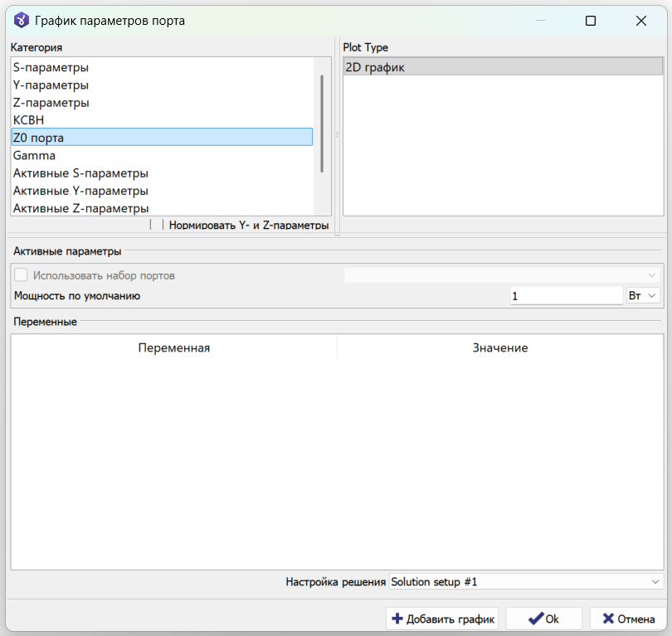Image resolution: width=672 pixels, height=636 pixels.
Task: Click the plus icon on Добавить график
Action: coord(397,619)
